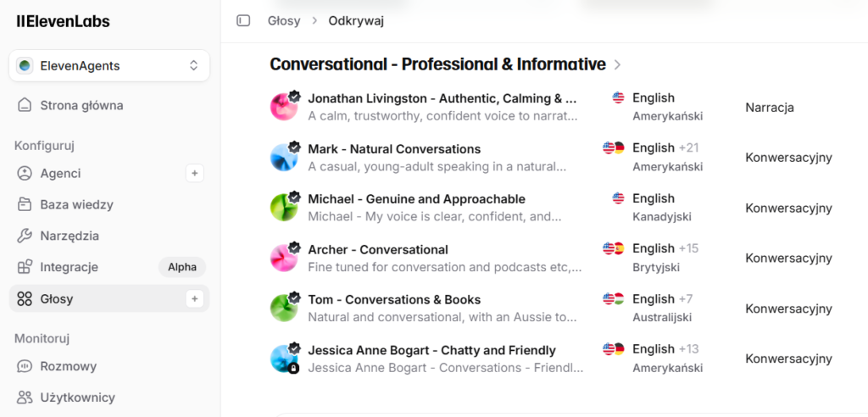Viewport: 868px width, 417px height.
Task: Play Jessica Anne Bogart voice avatar
Action: point(283,359)
